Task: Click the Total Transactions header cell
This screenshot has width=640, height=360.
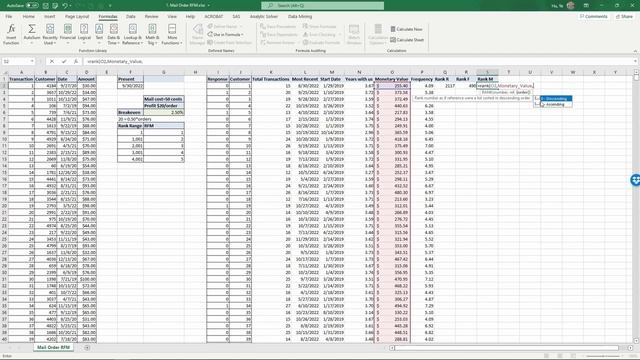Action: coord(271,79)
